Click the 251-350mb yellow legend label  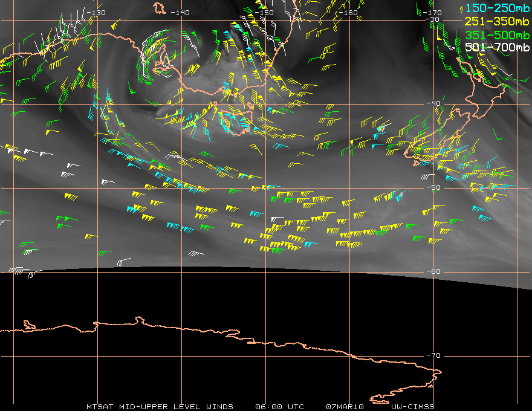[x=497, y=21]
